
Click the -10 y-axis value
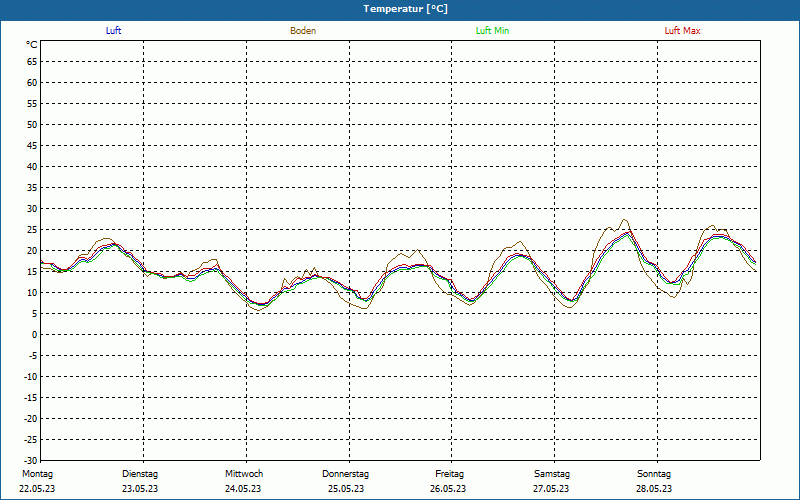(x=31, y=377)
